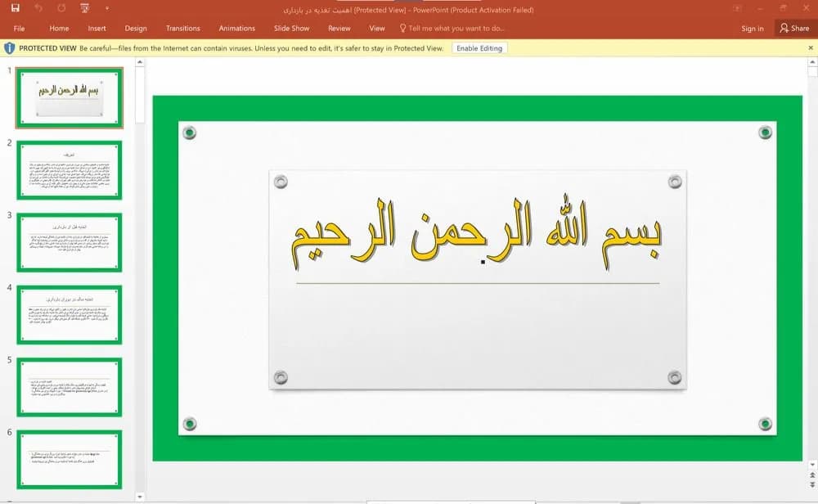The image size is (818, 504).
Task: Close the PowerPoint window
Action: pos(806,8)
